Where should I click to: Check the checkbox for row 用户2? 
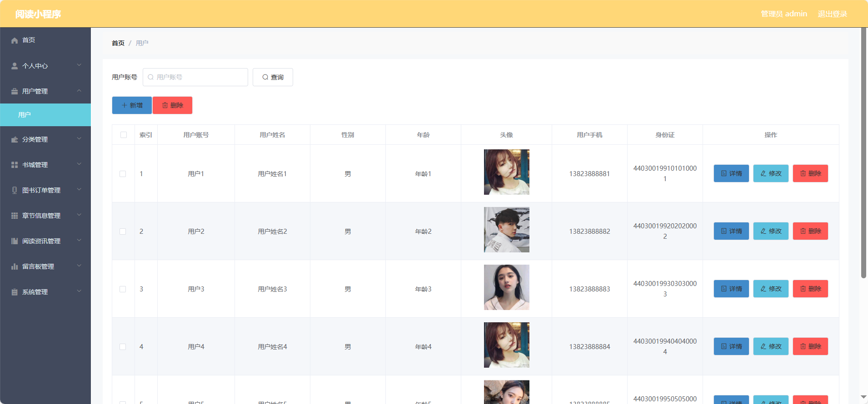(x=123, y=232)
